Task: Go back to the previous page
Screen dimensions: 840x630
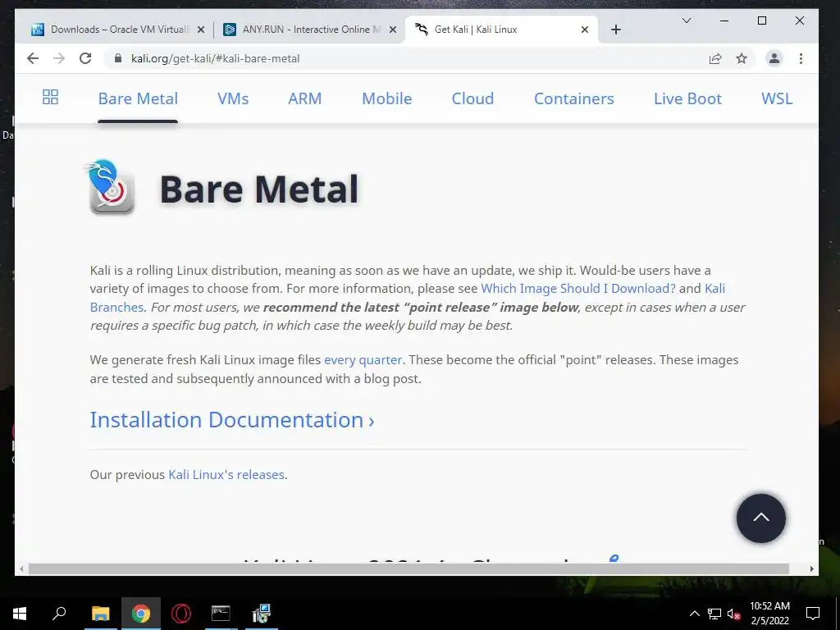Action: pos(33,58)
